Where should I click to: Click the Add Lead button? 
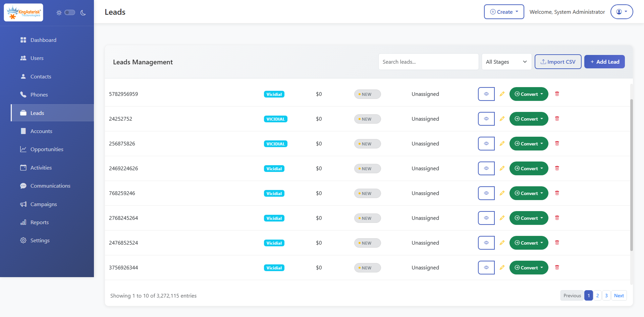click(x=604, y=62)
